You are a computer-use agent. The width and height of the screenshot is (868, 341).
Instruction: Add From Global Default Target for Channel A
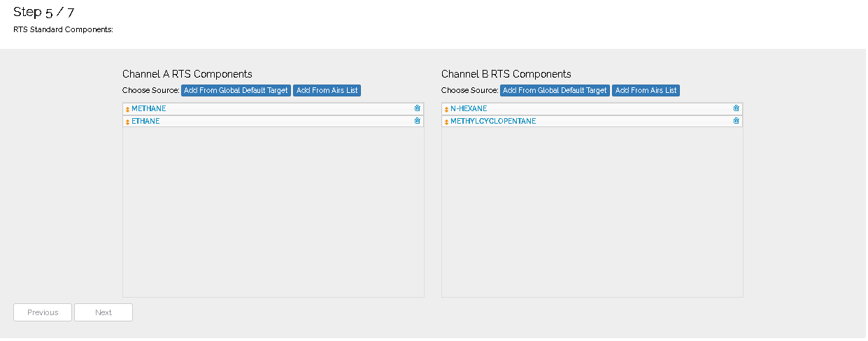[x=236, y=91]
